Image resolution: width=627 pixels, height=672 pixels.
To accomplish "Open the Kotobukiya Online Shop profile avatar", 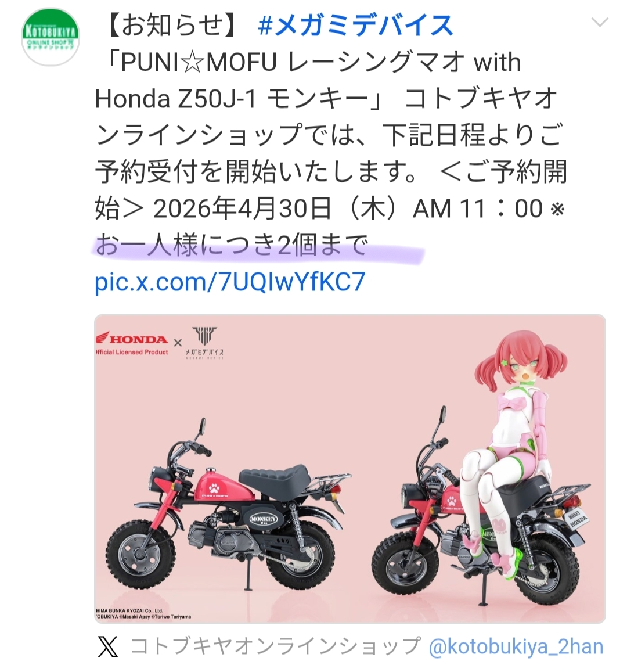I will 51,37.
